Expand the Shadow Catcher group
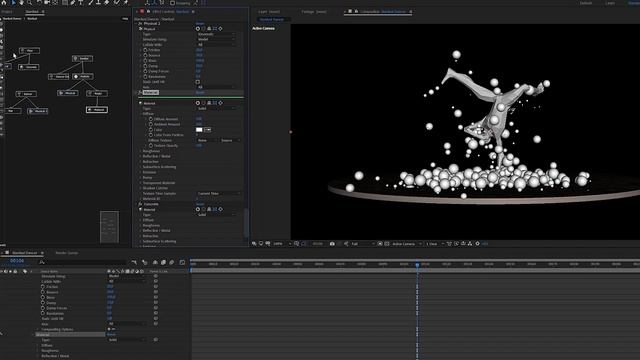 click(x=140, y=188)
